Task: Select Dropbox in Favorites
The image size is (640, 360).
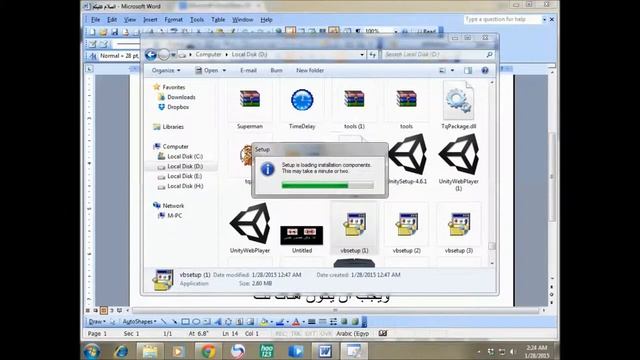Action: click(173, 107)
